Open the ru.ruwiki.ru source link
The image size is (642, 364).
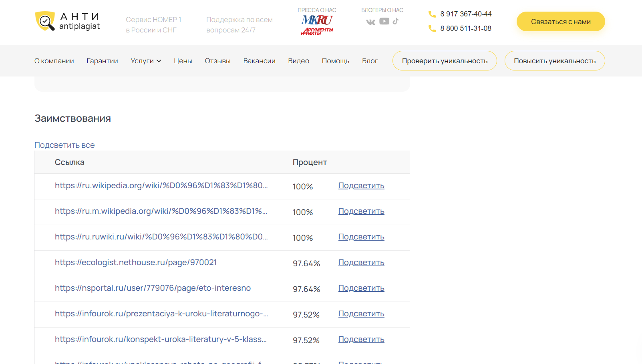(161, 237)
